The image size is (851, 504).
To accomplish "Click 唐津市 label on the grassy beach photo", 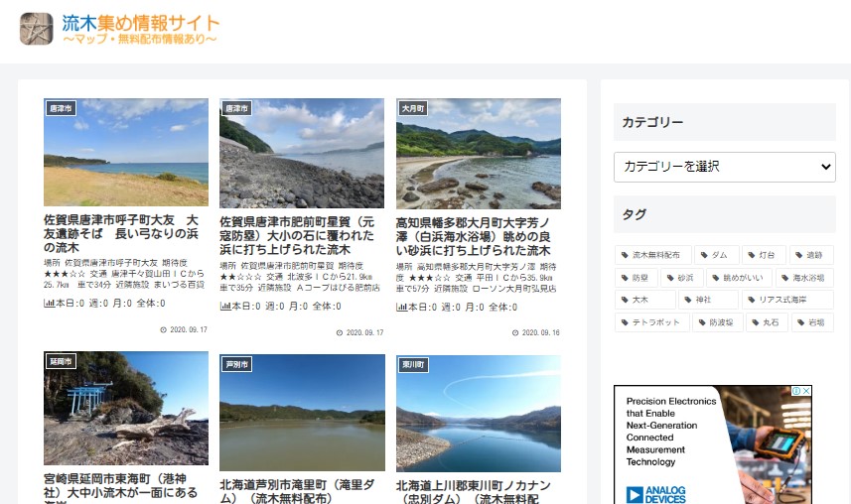I will [x=61, y=108].
